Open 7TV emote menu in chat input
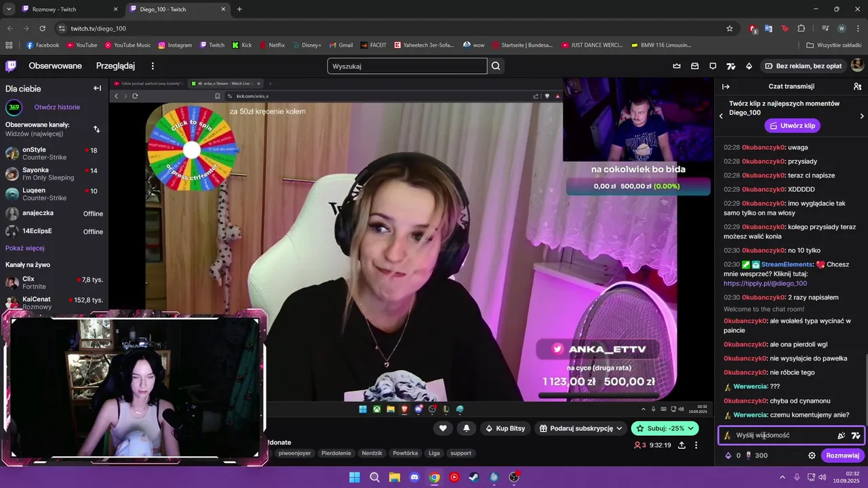 click(x=856, y=435)
